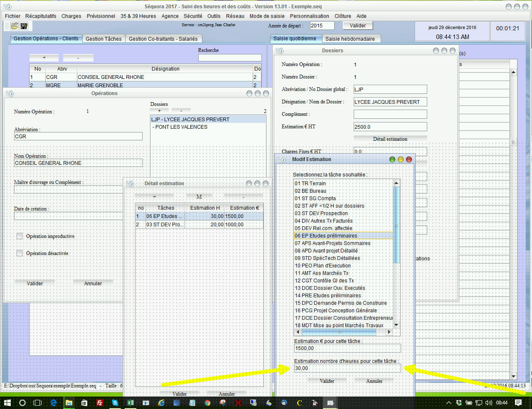Image resolution: width=532 pixels, height=409 pixels.
Task: Open Excel from the taskbar
Action: 130,402
